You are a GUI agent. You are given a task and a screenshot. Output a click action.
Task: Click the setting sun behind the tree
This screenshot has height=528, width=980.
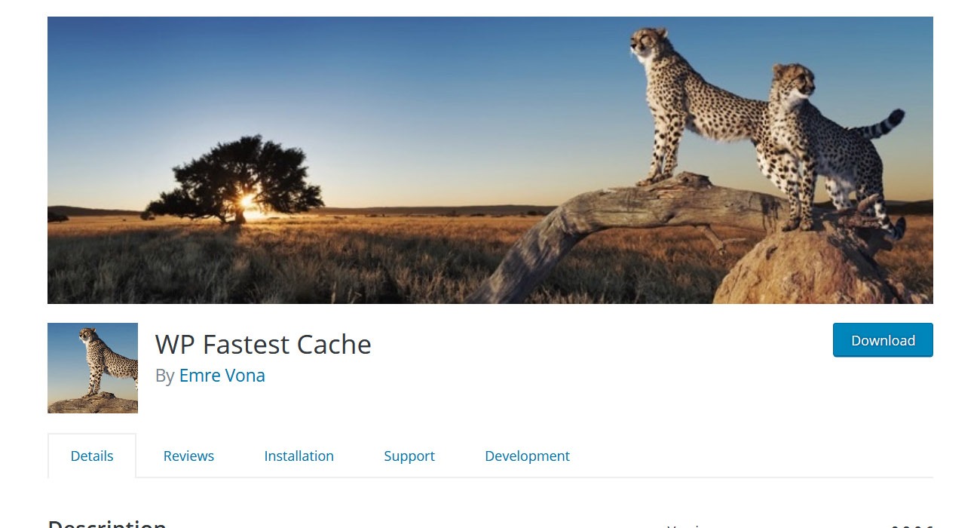247,203
